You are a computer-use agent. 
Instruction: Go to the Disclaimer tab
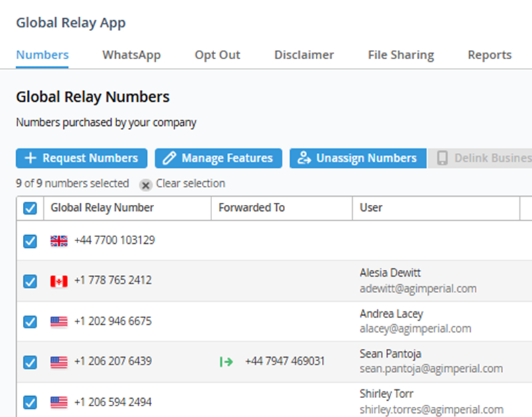304,55
